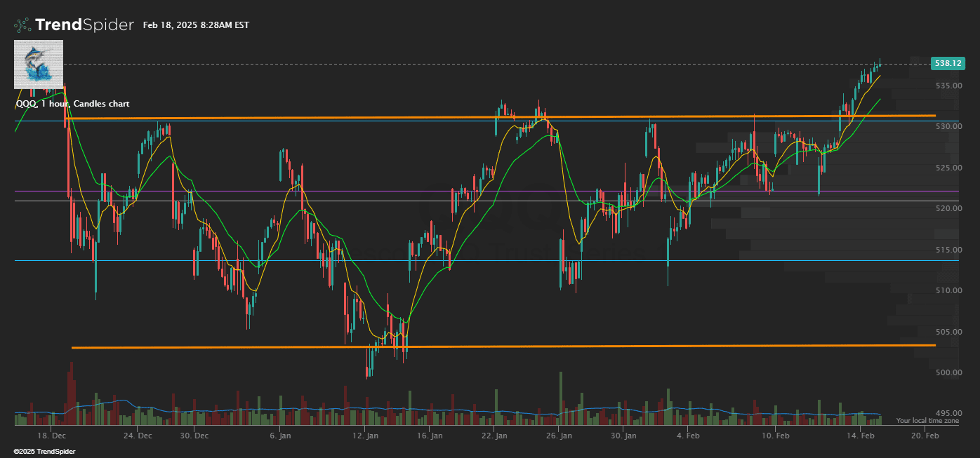
Task: Click the "QQQ, 1 hour, Candles chart" label
Action: coord(72,104)
